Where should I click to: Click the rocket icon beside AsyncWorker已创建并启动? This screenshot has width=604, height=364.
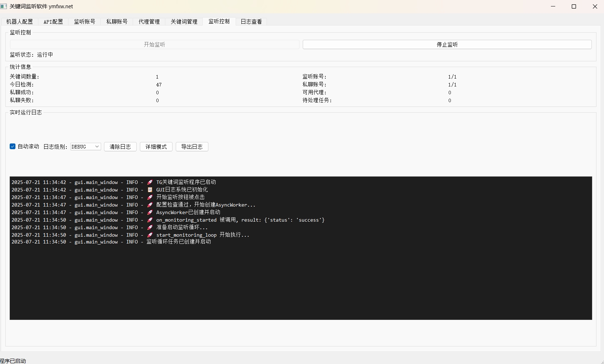coord(150,212)
